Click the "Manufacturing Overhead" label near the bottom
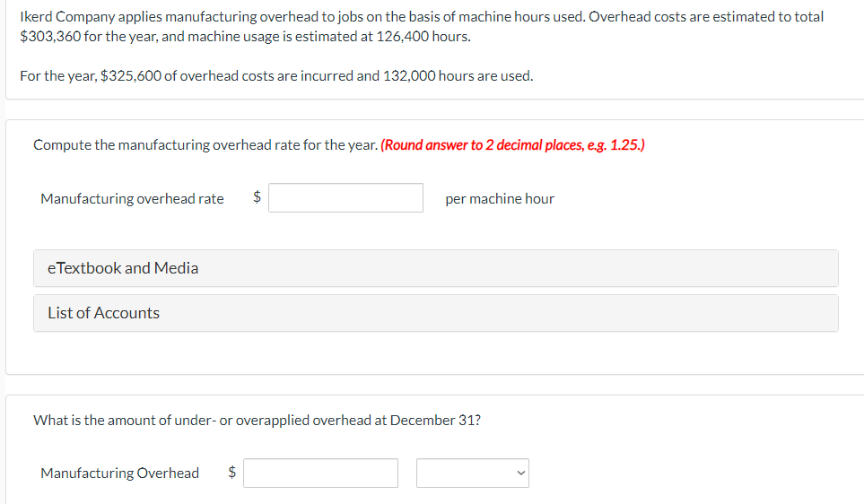This screenshot has width=864, height=504. coord(119,473)
